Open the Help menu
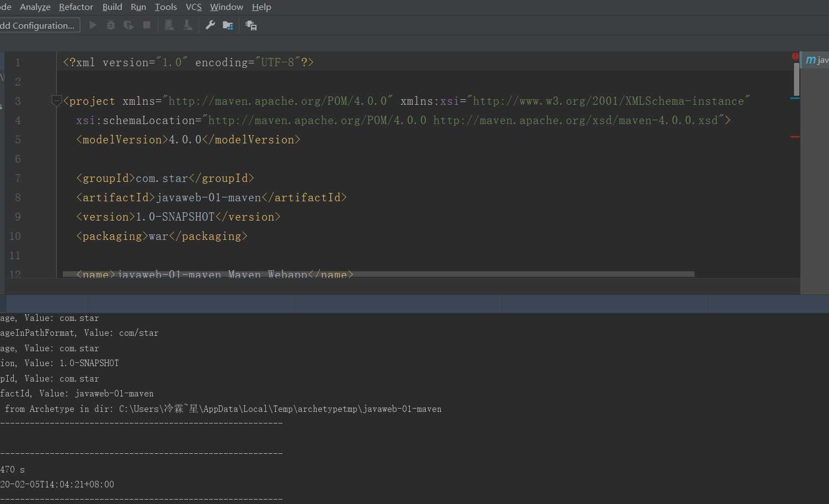This screenshot has height=504, width=829. (x=261, y=7)
